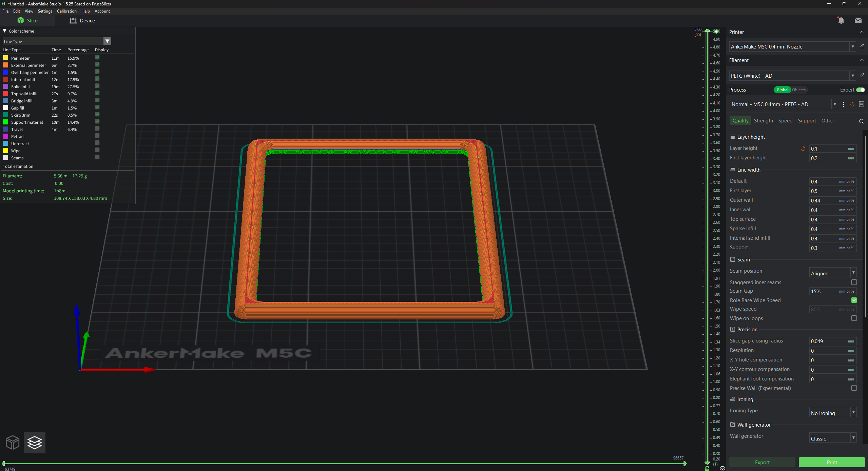868x471 pixels.
Task: Toggle Expert mode switch
Action: point(860,90)
